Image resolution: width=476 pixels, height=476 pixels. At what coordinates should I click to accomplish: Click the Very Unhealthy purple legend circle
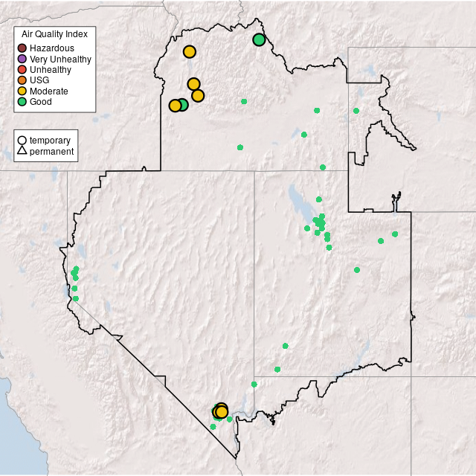(22, 59)
